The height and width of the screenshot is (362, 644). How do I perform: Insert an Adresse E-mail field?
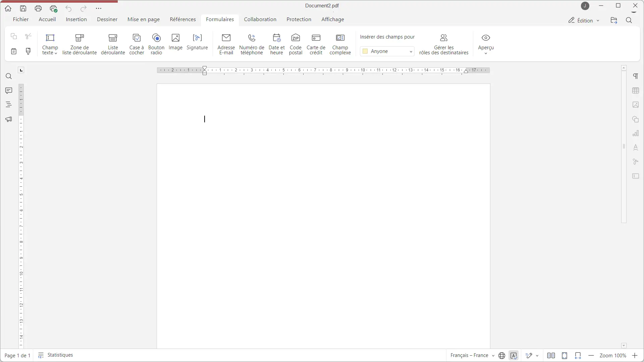pos(226,44)
